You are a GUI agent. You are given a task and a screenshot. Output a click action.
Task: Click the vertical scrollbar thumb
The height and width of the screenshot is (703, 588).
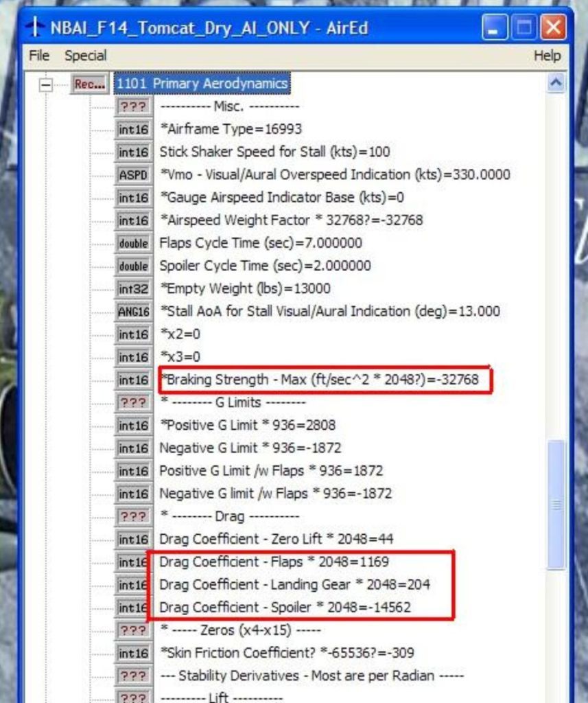point(556,505)
